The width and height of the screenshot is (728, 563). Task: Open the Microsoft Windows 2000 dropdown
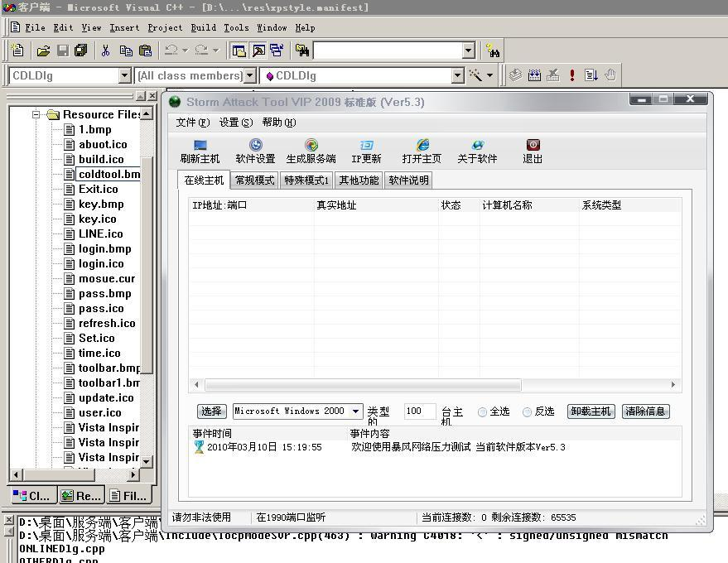click(x=355, y=411)
